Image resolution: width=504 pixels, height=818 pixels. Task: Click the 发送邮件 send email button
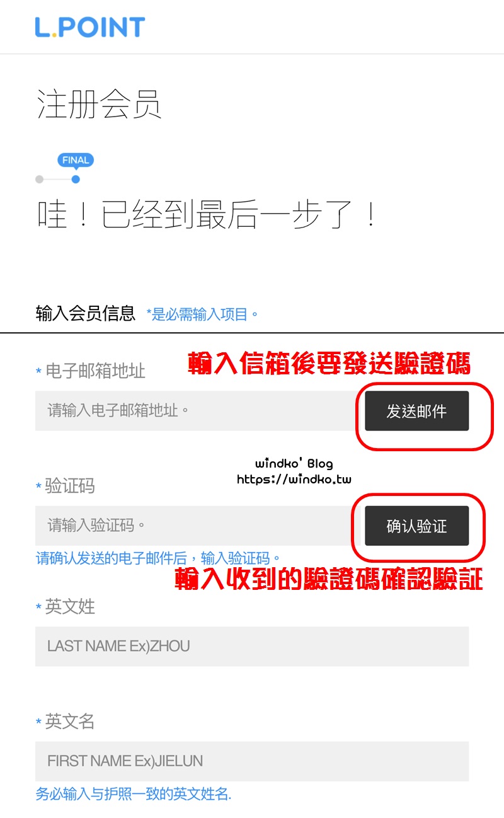pos(416,411)
